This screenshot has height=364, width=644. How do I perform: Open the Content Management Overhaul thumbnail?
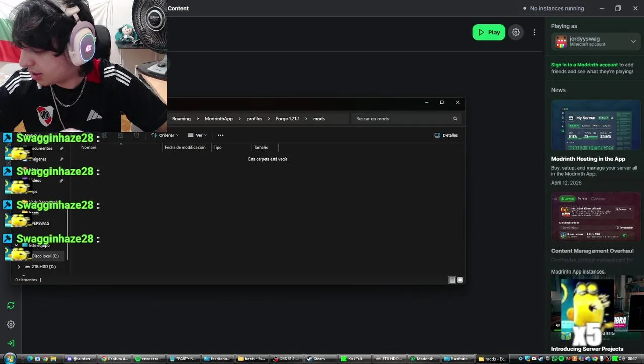tap(596, 217)
